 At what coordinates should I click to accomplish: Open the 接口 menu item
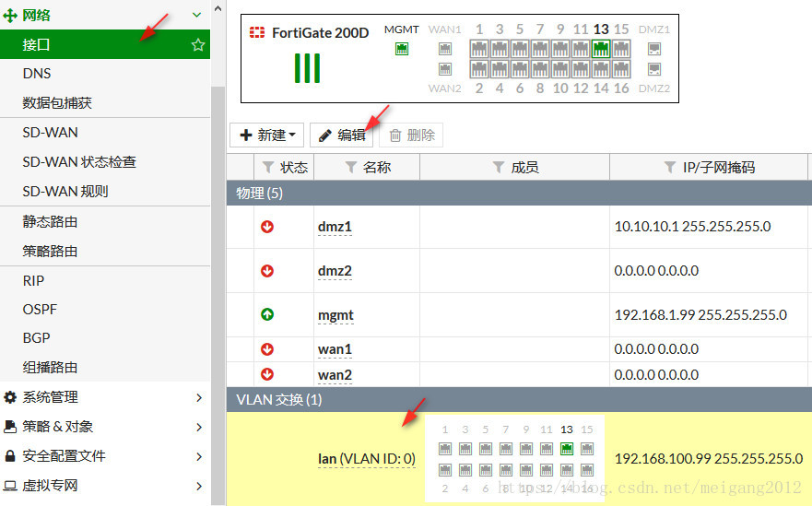[x=104, y=44]
